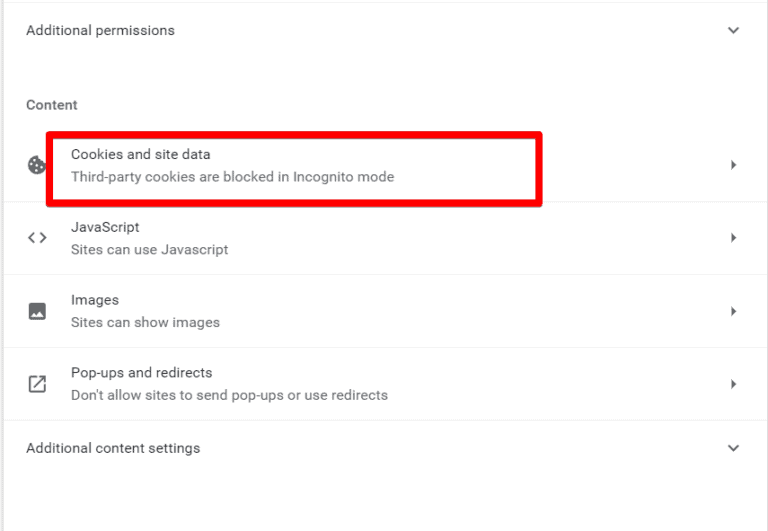Open Pop-ups and redirects settings
This screenshot has height=531, width=768.
(x=141, y=373)
